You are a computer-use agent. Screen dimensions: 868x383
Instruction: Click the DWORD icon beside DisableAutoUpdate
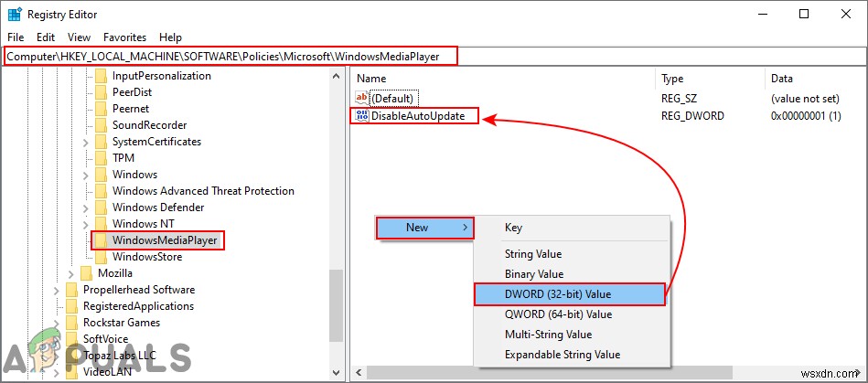click(x=362, y=116)
